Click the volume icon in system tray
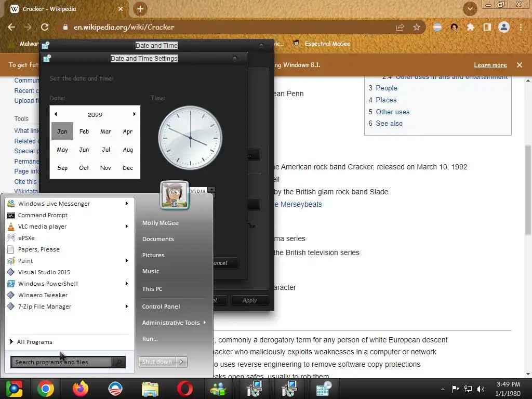The image size is (532, 399). tap(481, 389)
